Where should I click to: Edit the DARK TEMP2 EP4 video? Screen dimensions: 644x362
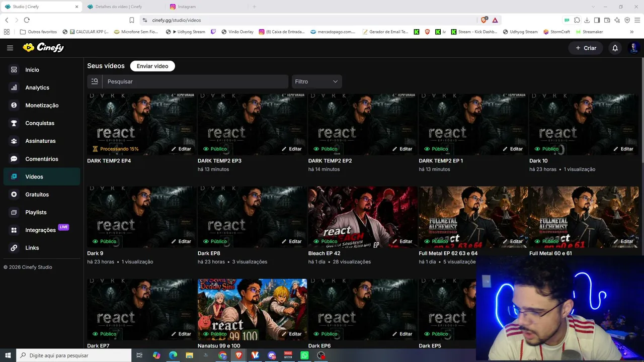click(x=181, y=149)
